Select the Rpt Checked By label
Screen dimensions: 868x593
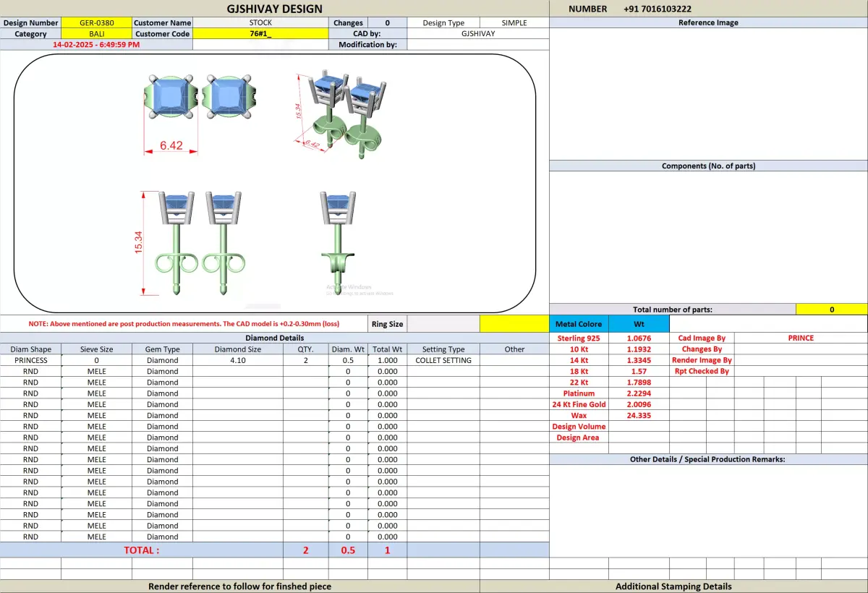[702, 371]
